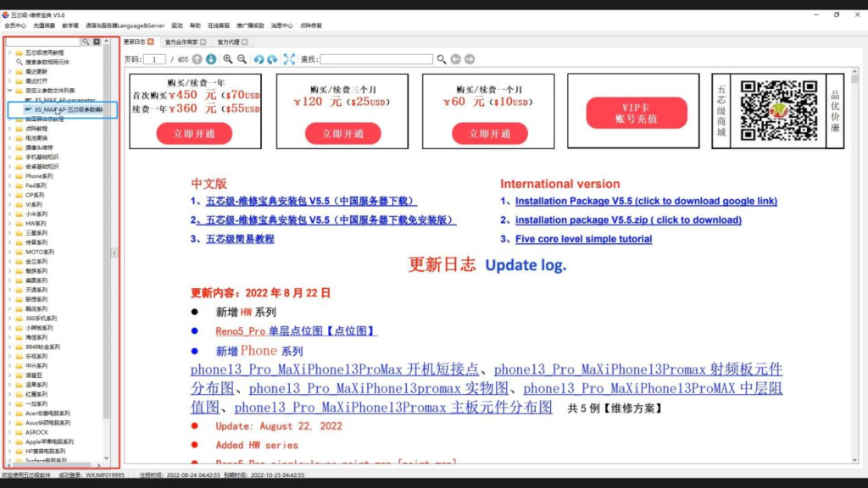Click the folder icon of ASROCK

[x=19, y=432]
